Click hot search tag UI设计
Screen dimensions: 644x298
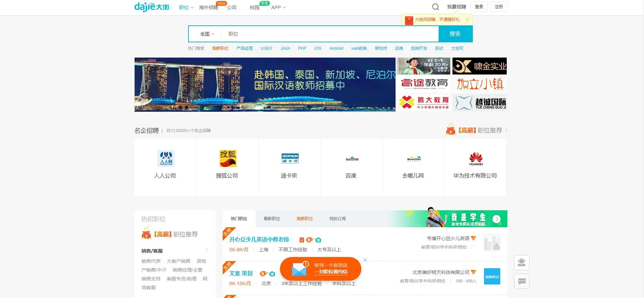[x=266, y=48]
